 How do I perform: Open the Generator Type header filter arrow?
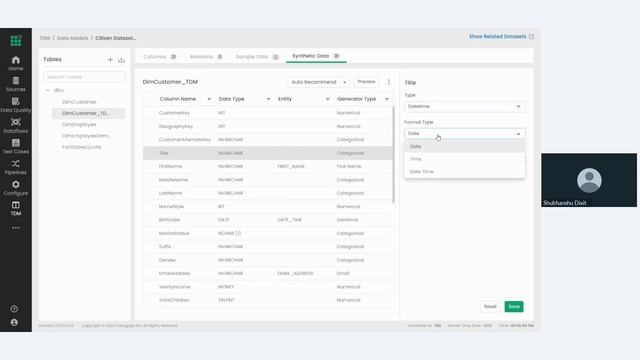(387, 99)
